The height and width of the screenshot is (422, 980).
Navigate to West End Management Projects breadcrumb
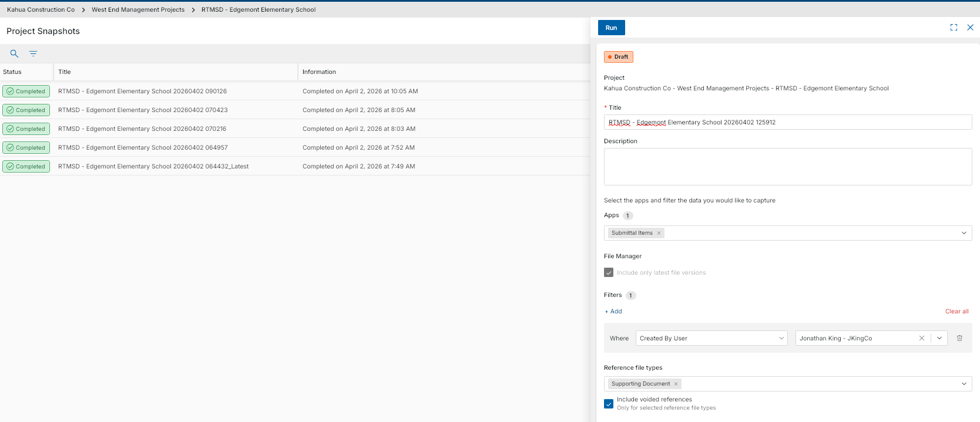[138, 9]
